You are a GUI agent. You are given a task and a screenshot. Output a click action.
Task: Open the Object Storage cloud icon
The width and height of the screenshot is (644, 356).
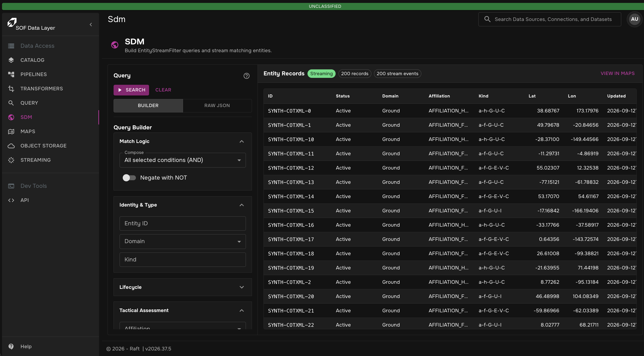pos(11,146)
